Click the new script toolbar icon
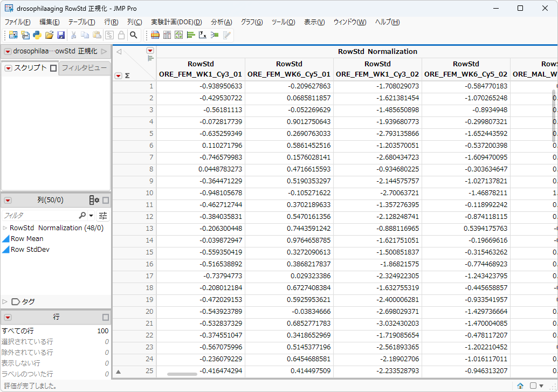The width and height of the screenshot is (558, 392). [25, 35]
